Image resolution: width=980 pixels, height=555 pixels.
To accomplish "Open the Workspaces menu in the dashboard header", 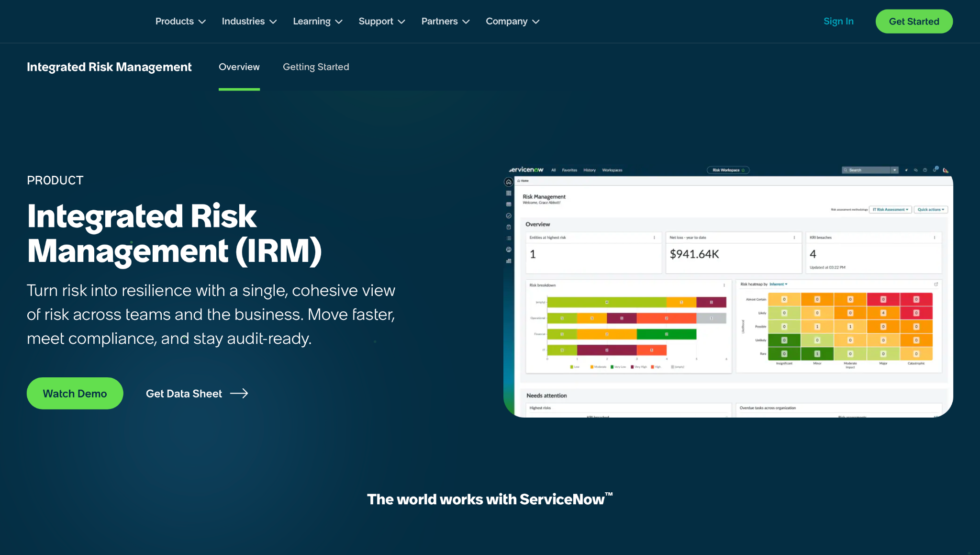I will [x=612, y=170].
